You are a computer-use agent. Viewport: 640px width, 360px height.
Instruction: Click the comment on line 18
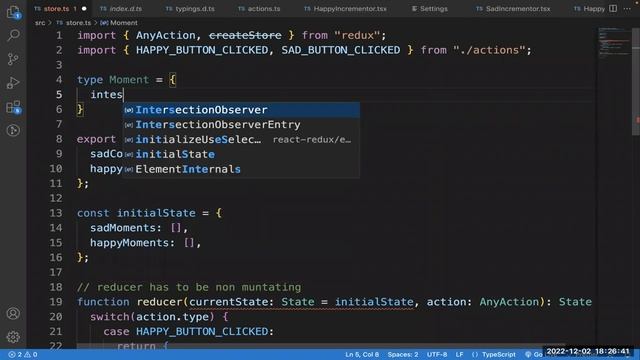coord(189,287)
